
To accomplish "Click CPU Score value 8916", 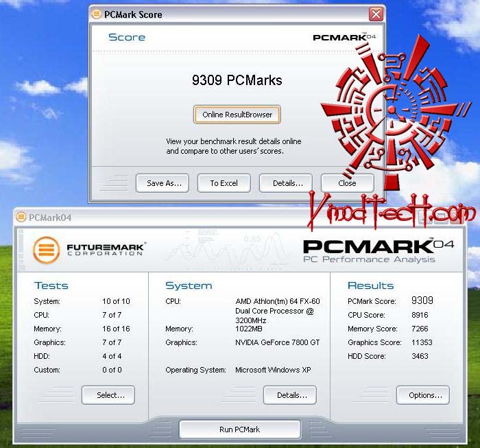I will pyautogui.click(x=420, y=315).
